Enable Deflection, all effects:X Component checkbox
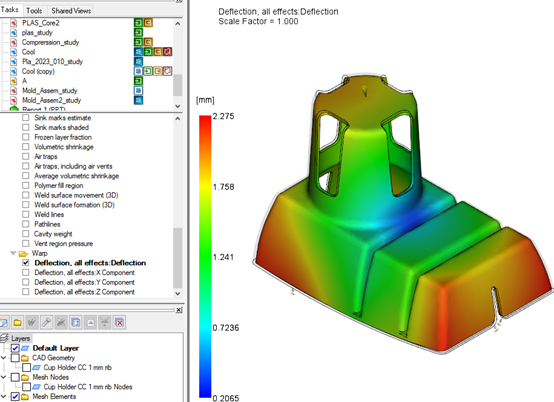554x402 pixels. 26,272
